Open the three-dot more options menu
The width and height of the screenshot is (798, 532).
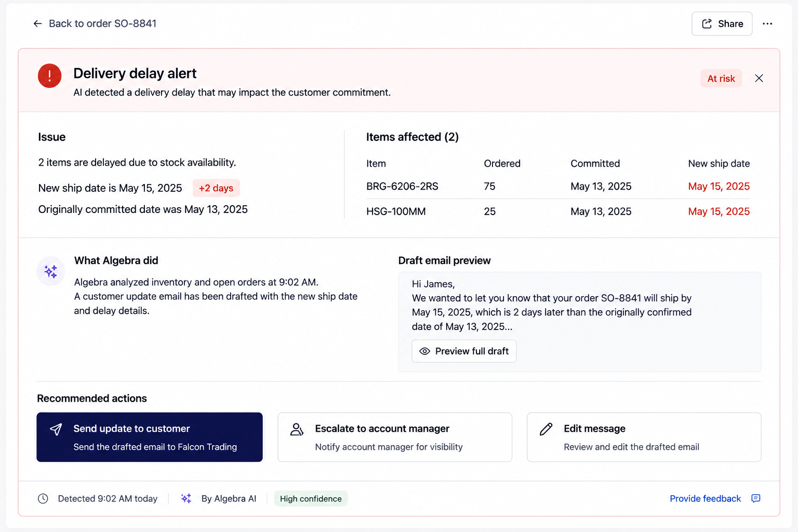767,24
